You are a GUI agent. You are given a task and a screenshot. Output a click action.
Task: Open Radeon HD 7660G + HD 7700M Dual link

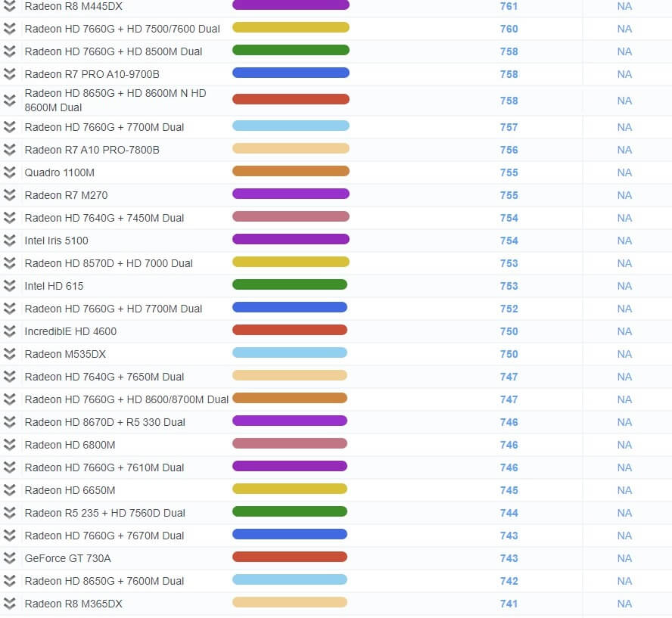(114, 309)
